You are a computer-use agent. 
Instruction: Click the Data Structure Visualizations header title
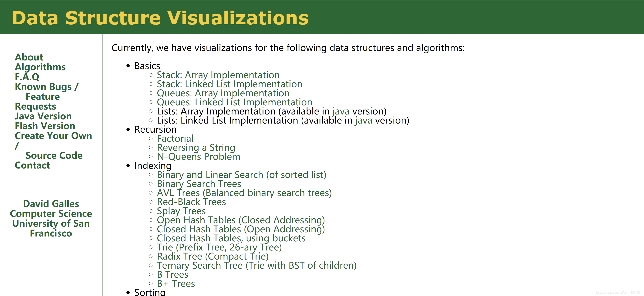click(160, 18)
